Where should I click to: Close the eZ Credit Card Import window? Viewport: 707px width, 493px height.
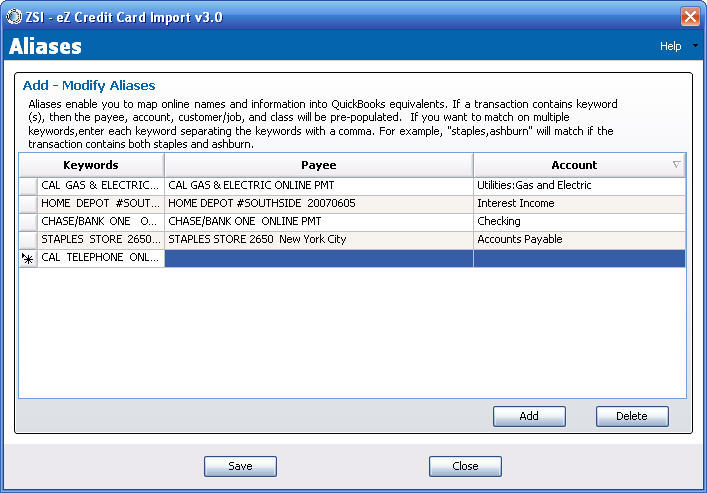(690, 17)
